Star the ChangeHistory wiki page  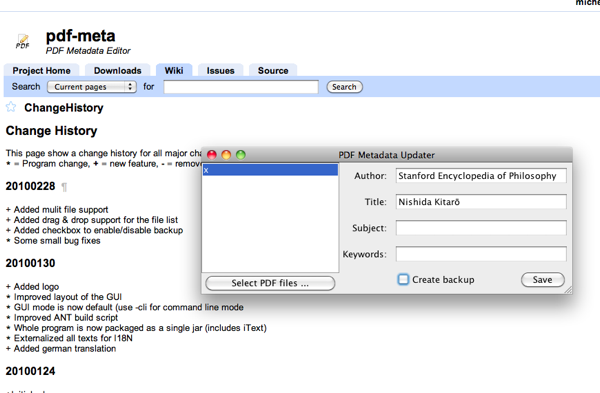(11, 107)
